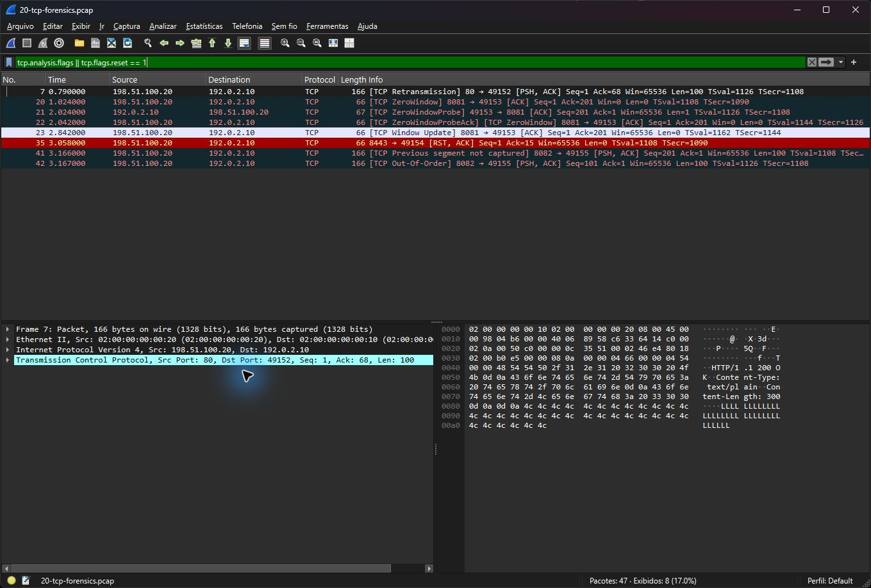The image size is (871, 588).
Task: Click go to specified packet icon
Action: [x=196, y=43]
